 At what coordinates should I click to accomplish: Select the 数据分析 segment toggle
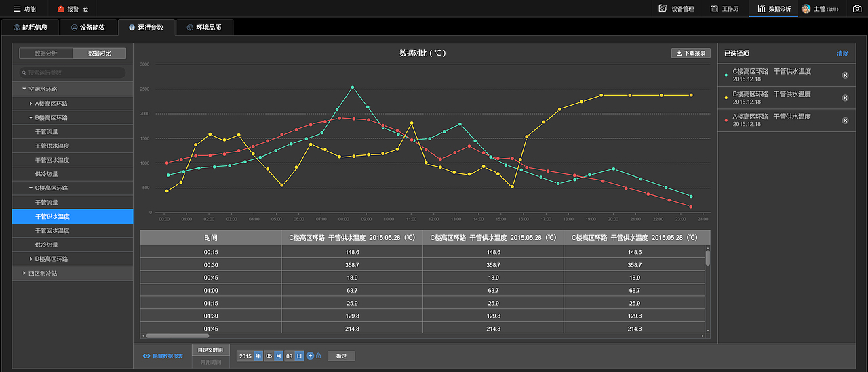46,54
